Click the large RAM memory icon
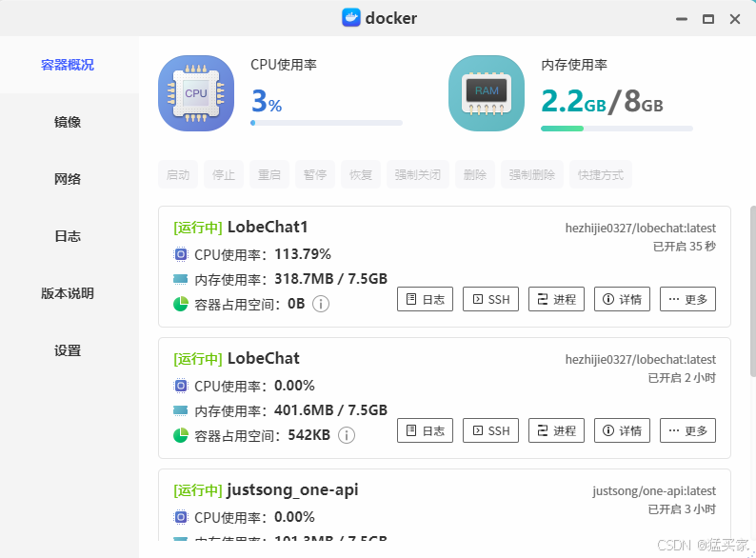 pyautogui.click(x=487, y=93)
